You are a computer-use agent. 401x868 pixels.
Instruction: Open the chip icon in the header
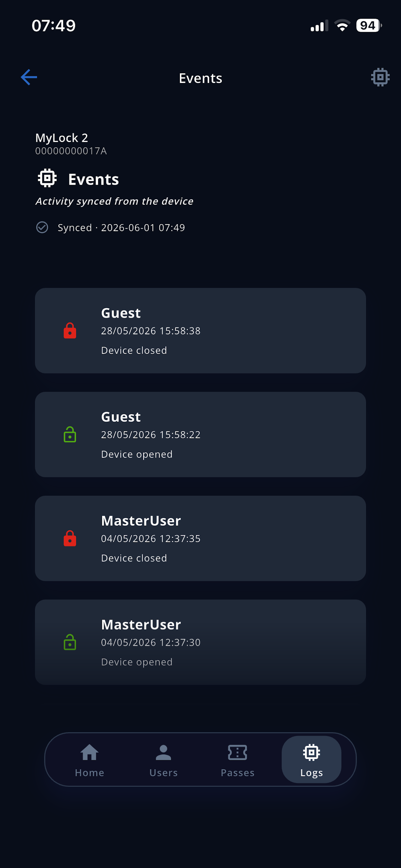point(380,77)
